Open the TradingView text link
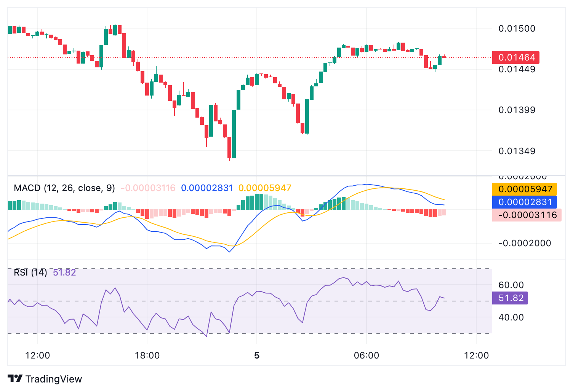Image resolution: width=573 pixels, height=392 pixels. pos(53,379)
